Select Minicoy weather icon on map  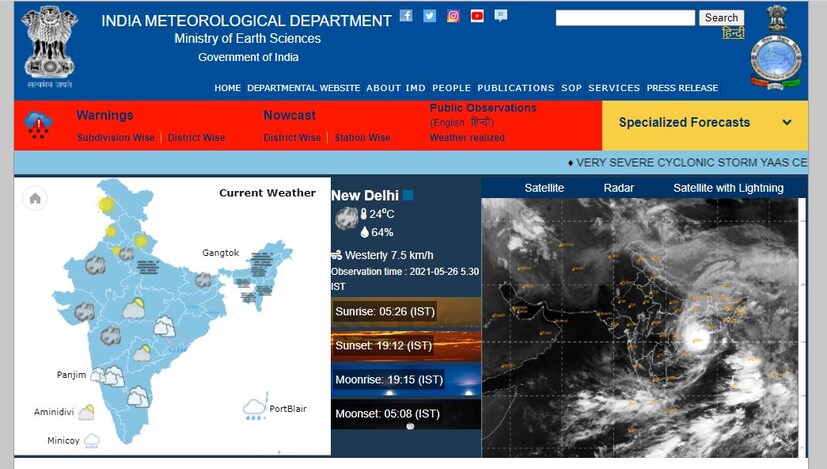click(92, 441)
